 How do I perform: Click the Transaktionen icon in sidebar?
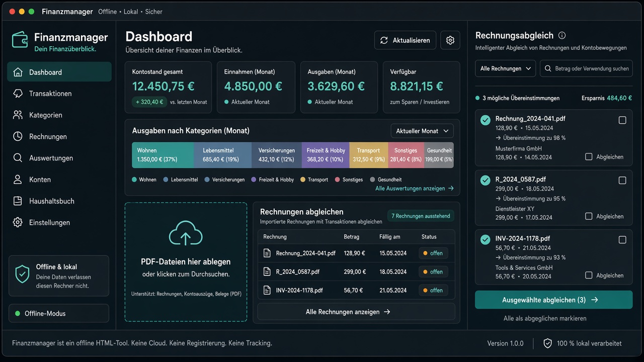click(x=18, y=94)
